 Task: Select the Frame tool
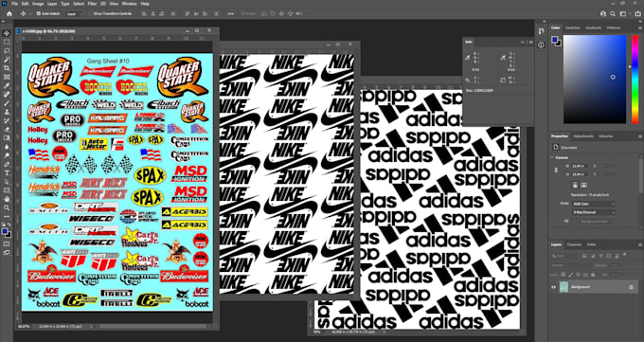pyautogui.click(x=7, y=77)
